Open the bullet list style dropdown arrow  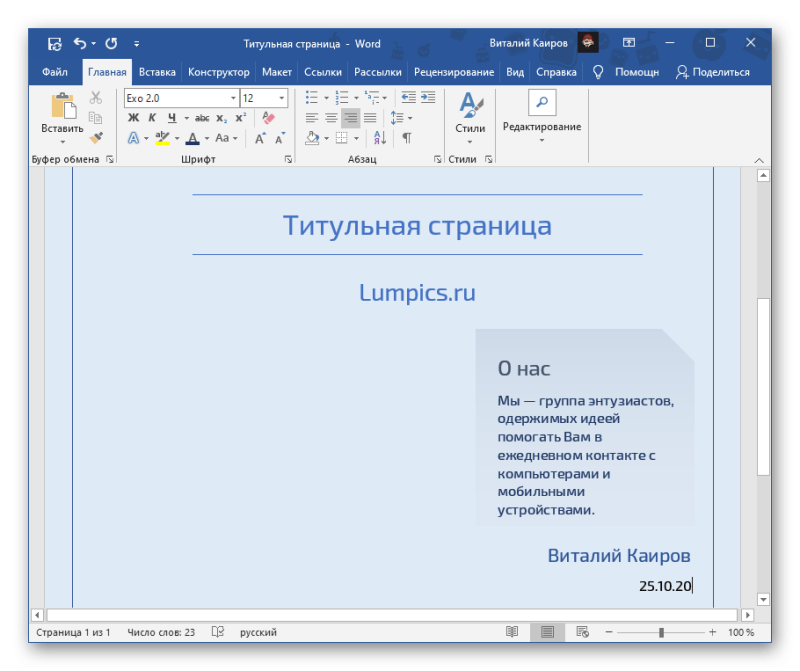(x=327, y=97)
